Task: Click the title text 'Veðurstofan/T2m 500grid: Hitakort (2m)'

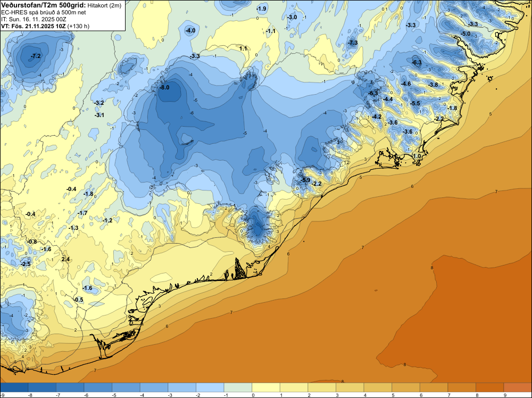Action: (61, 5)
